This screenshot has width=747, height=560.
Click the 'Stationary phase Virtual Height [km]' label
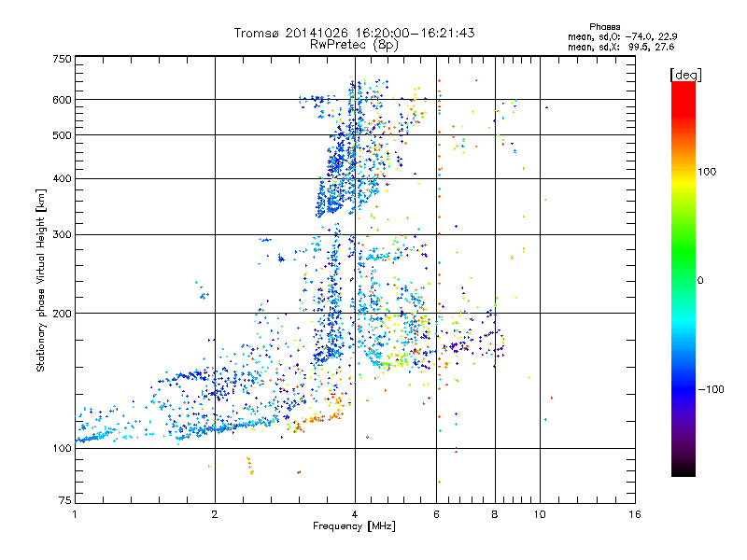[41, 281]
